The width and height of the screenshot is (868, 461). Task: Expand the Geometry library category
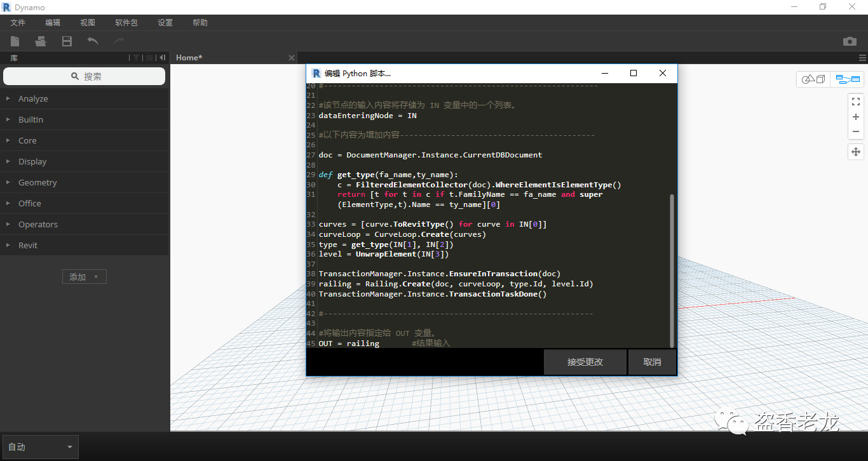pyautogui.click(x=85, y=183)
